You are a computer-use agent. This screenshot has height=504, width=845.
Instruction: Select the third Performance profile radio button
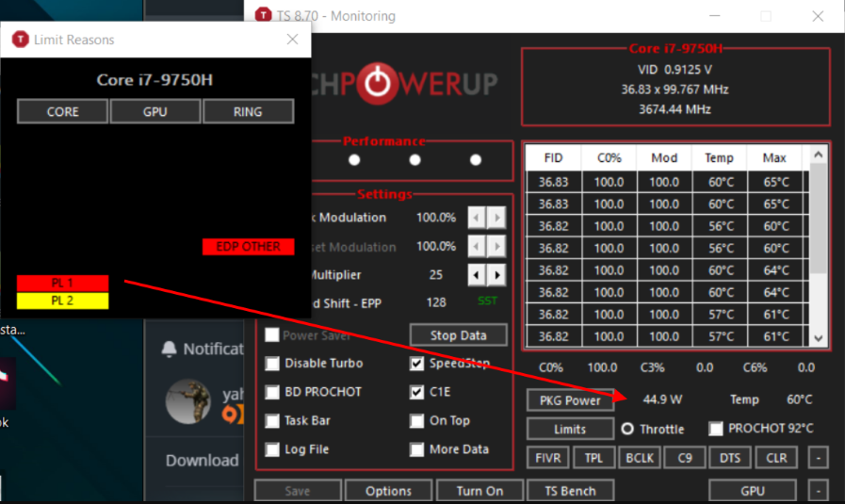[x=414, y=160]
